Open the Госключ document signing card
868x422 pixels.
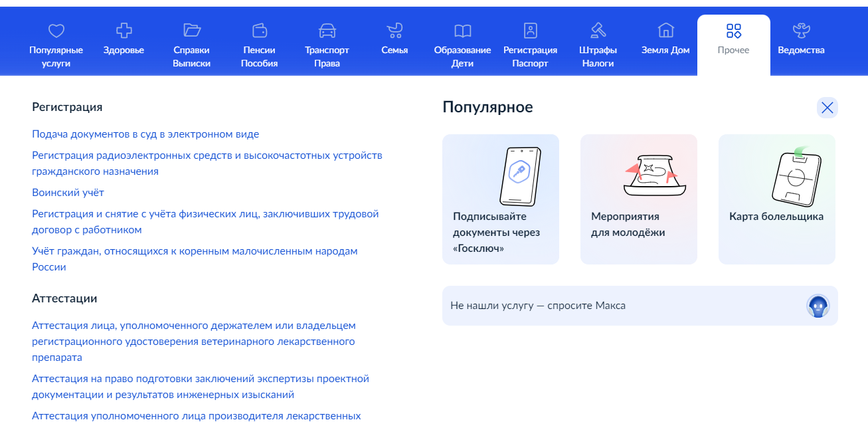(x=501, y=199)
